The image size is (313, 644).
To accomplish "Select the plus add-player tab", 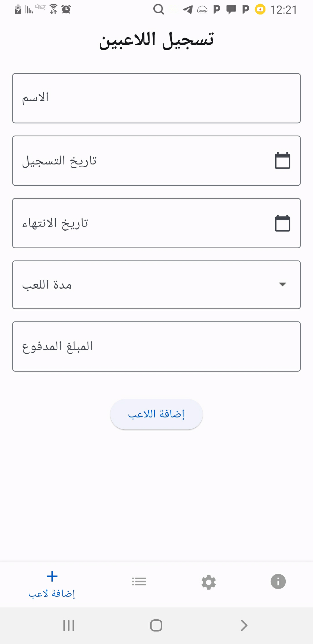I will tap(52, 583).
